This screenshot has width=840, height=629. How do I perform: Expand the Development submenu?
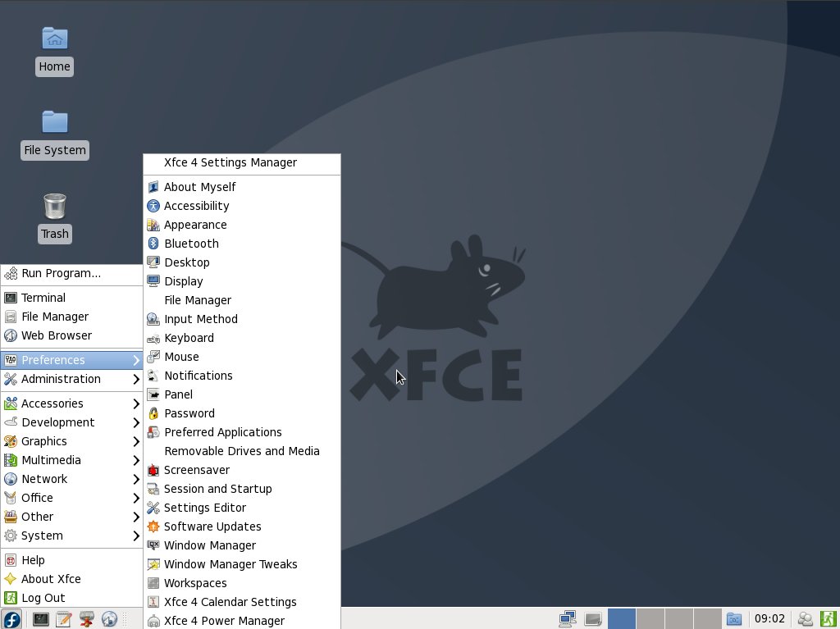[x=72, y=422]
